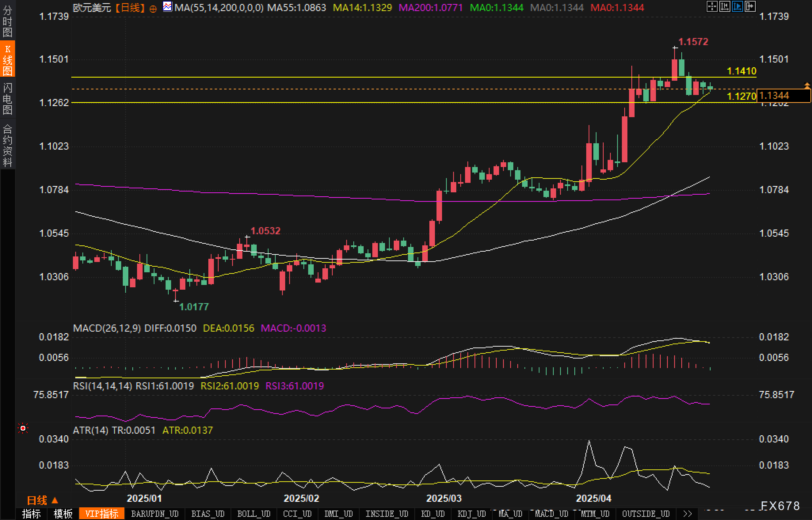Select the VIP指标 tab
This screenshot has width=812, height=520.
click(102, 514)
